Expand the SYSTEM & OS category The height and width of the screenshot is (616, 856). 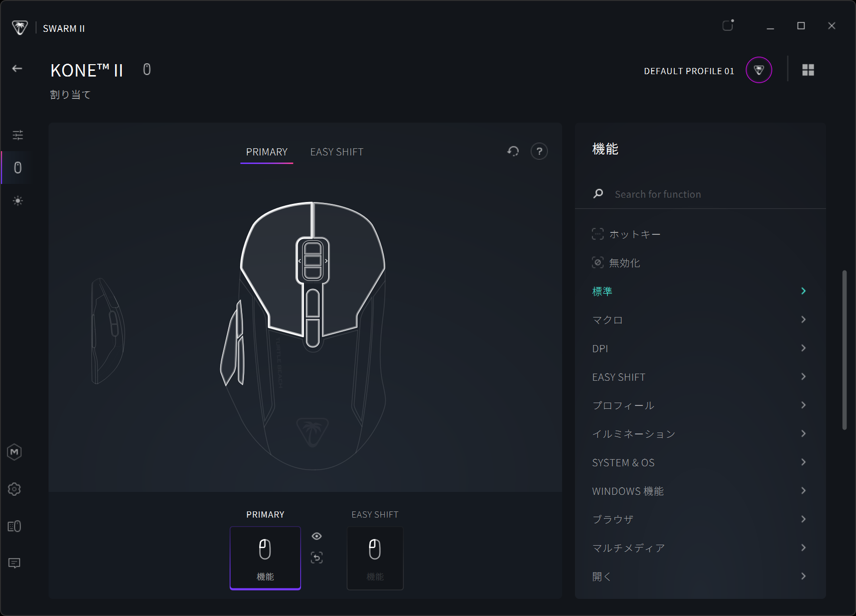click(x=700, y=462)
